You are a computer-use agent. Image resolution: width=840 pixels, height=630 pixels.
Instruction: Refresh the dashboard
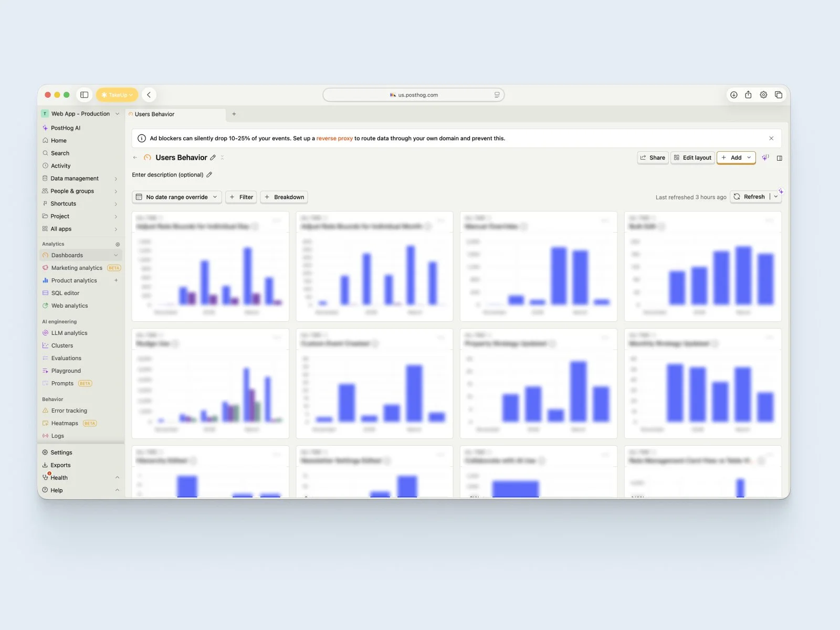tap(749, 197)
